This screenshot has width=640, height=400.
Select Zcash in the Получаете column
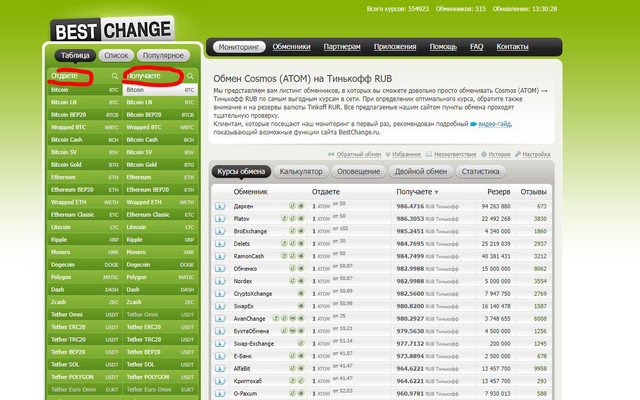tap(160, 302)
